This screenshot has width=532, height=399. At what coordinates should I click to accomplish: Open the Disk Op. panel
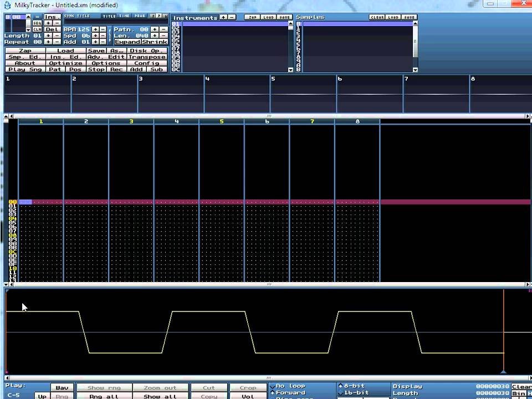(x=147, y=50)
